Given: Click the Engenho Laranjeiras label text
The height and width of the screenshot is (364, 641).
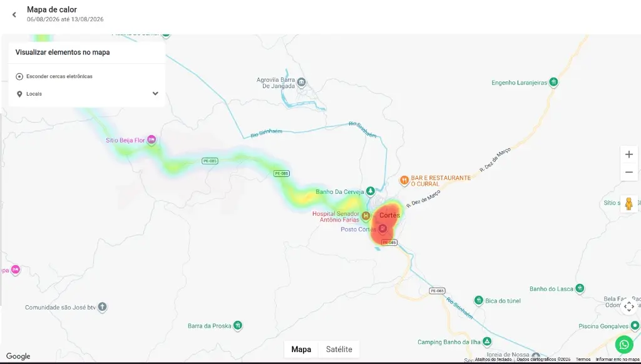Looking at the screenshot, I should (519, 83).
